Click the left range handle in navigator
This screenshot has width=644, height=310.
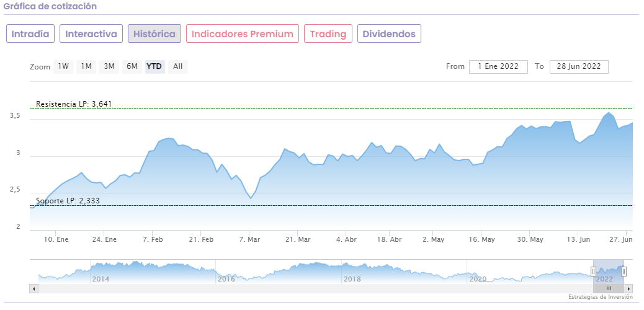[593, 271]
